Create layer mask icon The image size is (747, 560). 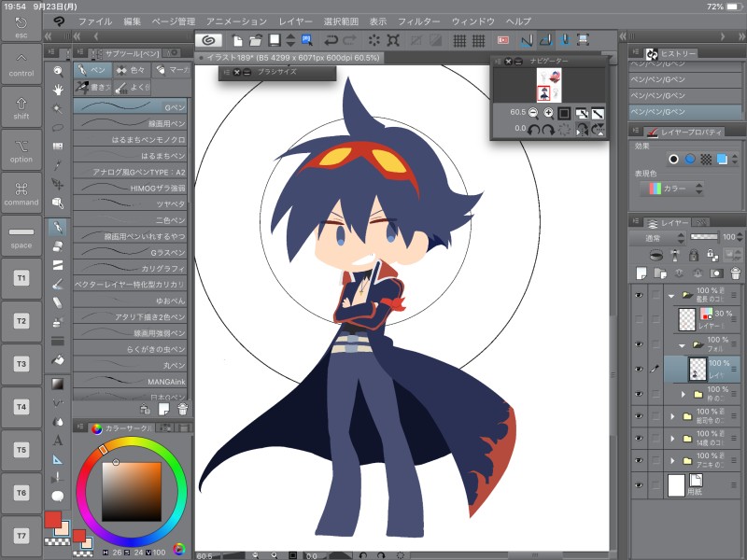tap(716, 273)
